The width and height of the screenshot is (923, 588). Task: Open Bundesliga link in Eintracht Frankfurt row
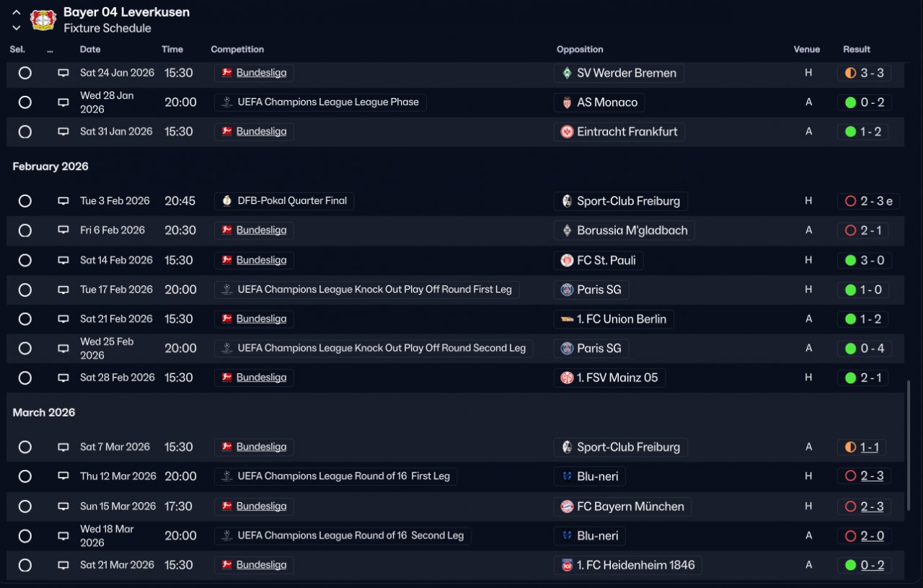261,132
